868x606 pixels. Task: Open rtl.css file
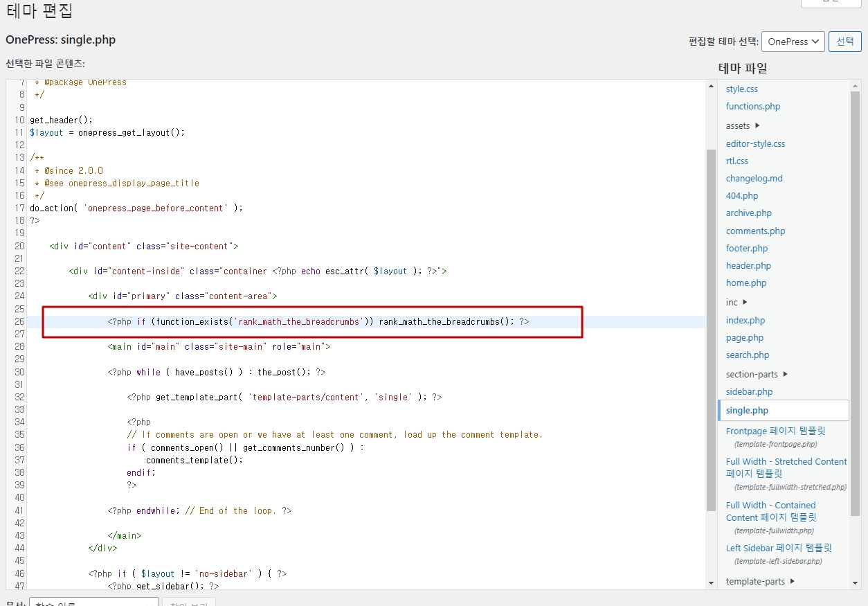(737, 161)
